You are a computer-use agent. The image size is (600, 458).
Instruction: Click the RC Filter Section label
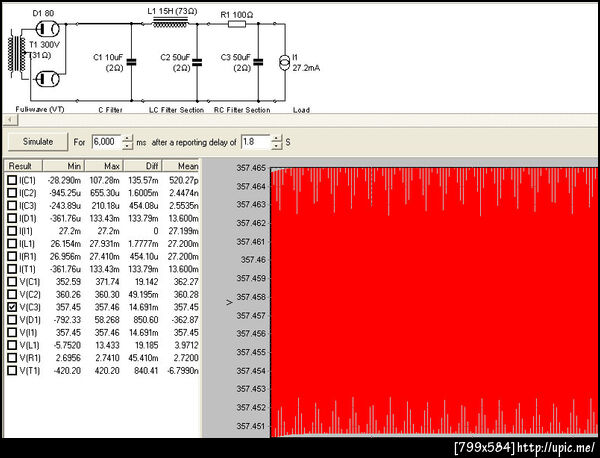242,110
